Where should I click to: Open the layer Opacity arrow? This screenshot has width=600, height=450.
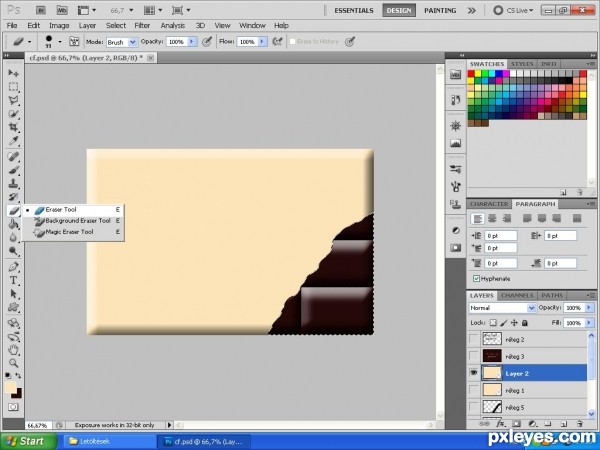tap(589, 308)
